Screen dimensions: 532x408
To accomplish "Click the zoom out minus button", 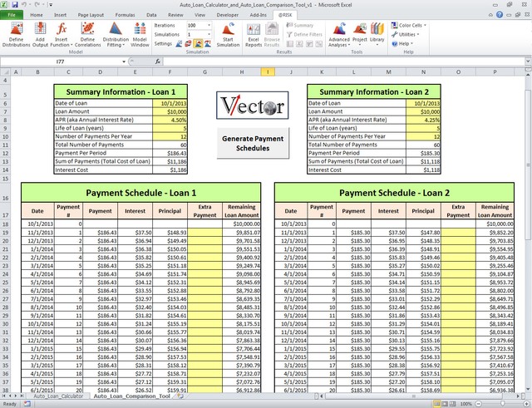I will (x=479, y=404).
